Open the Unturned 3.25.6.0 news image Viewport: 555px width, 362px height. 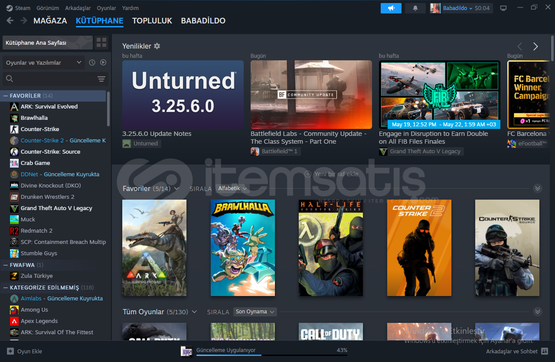(183, 94)
